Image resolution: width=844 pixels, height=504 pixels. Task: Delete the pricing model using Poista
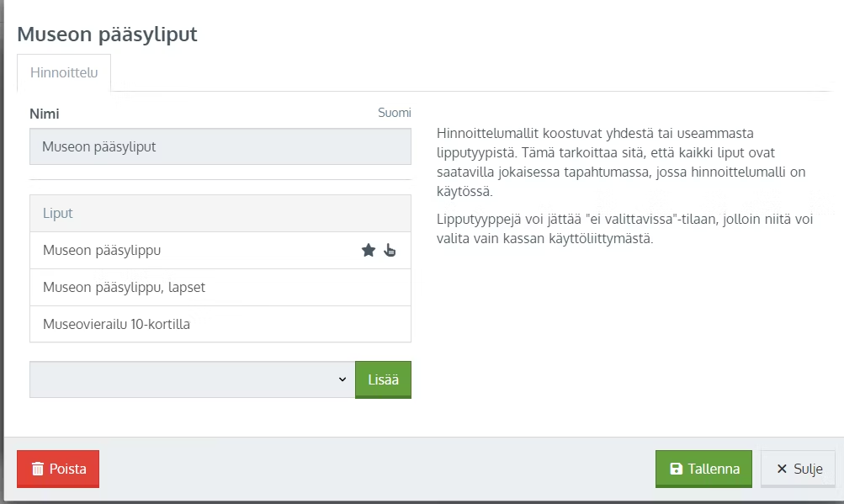point(58,469)
